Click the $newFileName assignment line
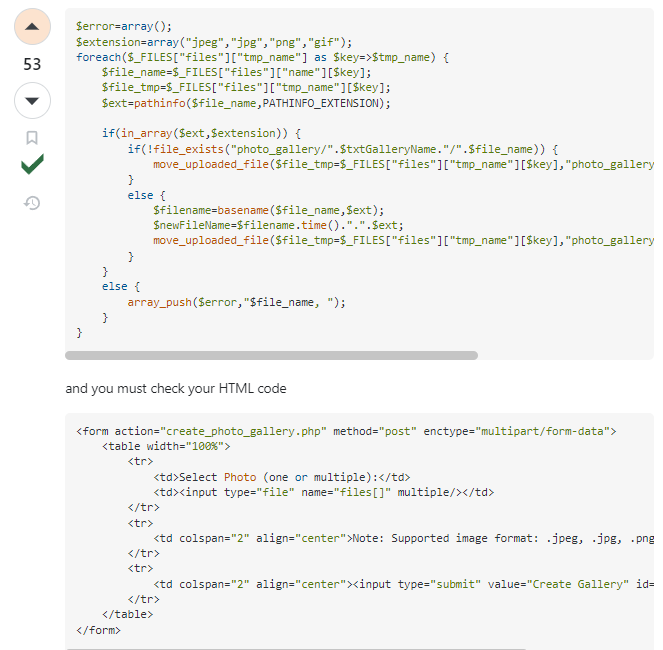663x650 pixels. pyautogui.click(x=279, y=225)
